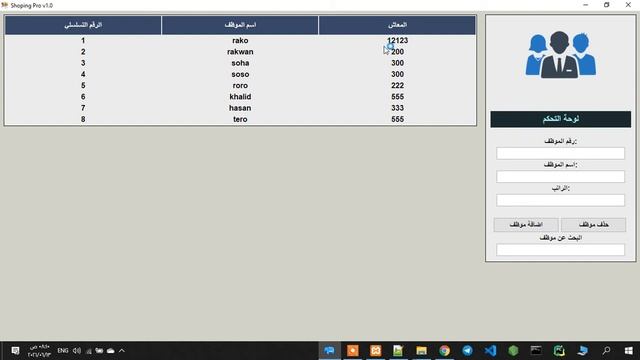Click the اضافة موظف add employee button

coord(526,224)
